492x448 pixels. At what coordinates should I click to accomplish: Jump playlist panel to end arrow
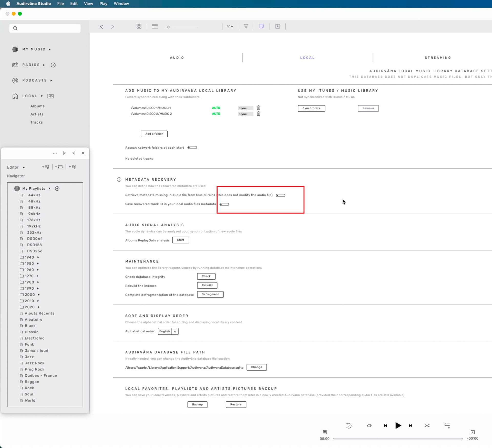click(74, 153)
